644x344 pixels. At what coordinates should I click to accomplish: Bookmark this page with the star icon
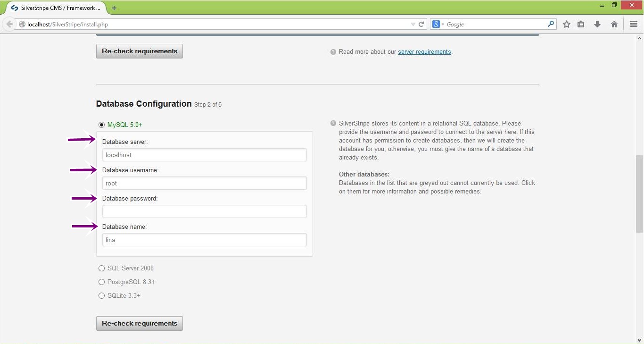click(x=566, y=24)
